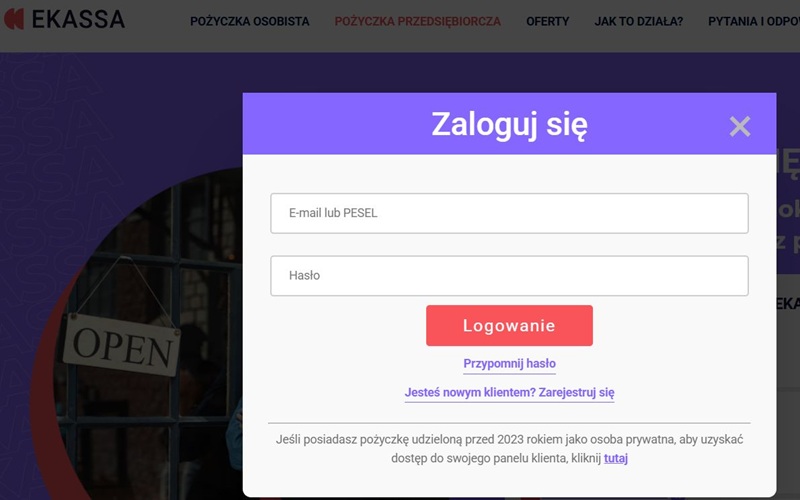Select Pożyczka przedsiębiorcza in the navigation

pyautogui.click(x=417, y=21)
